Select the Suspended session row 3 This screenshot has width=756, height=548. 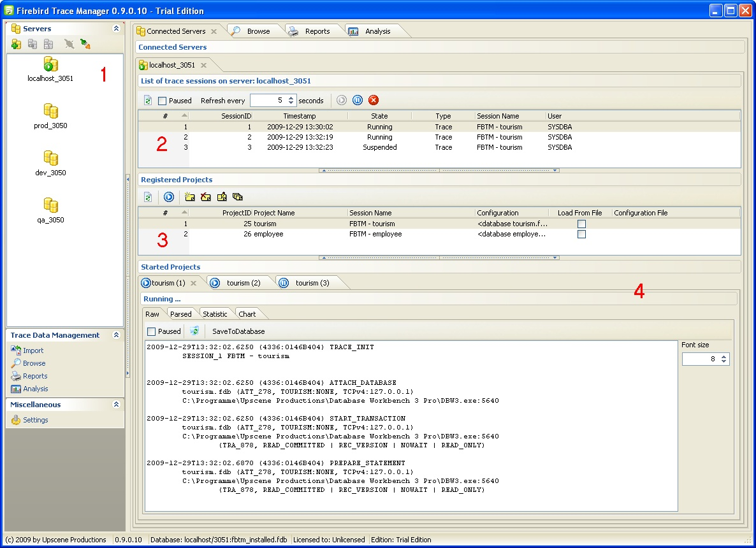tap(439, 147)
